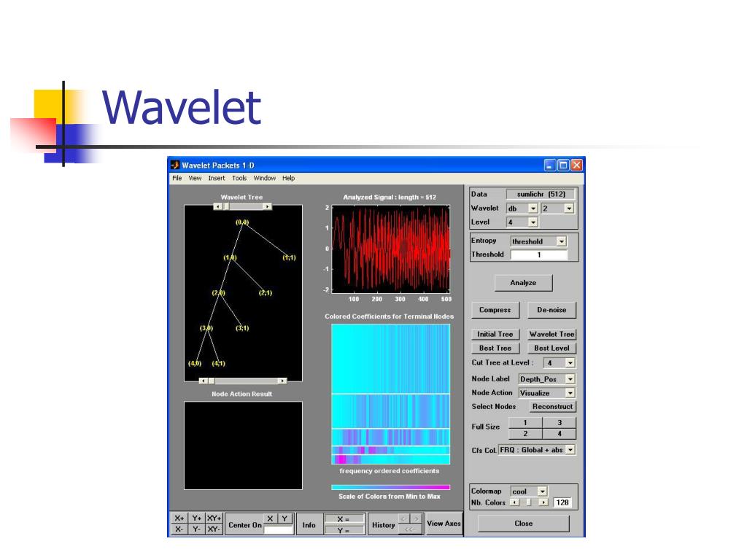Open the Entropy type dropdown showing threshold

538,241
